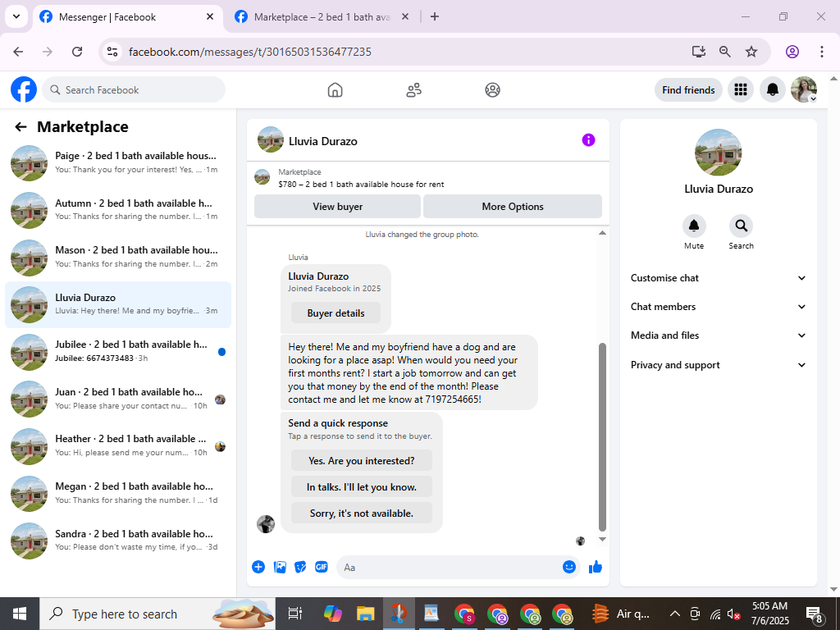Open Buyer details

click(x=336, y=313)
